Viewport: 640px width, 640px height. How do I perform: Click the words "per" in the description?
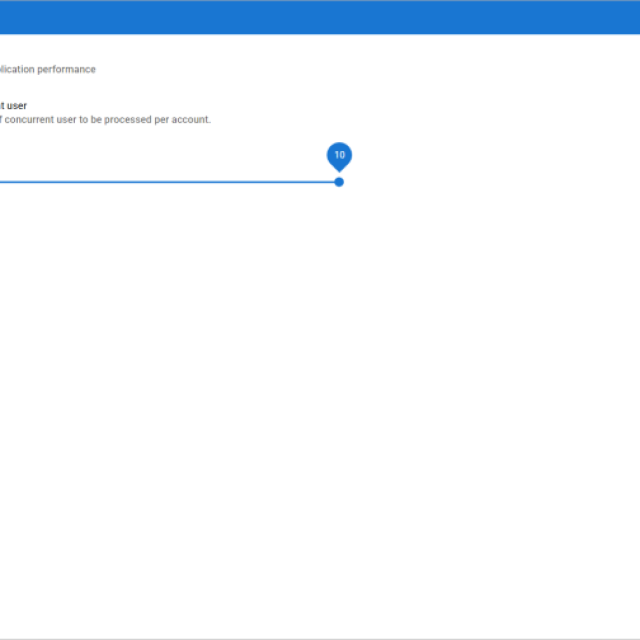click(162, 119)
